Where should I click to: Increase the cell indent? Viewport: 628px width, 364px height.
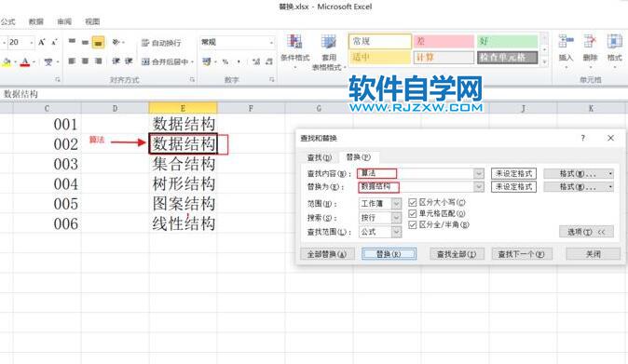pyautogui.click(x=129, y=61)
